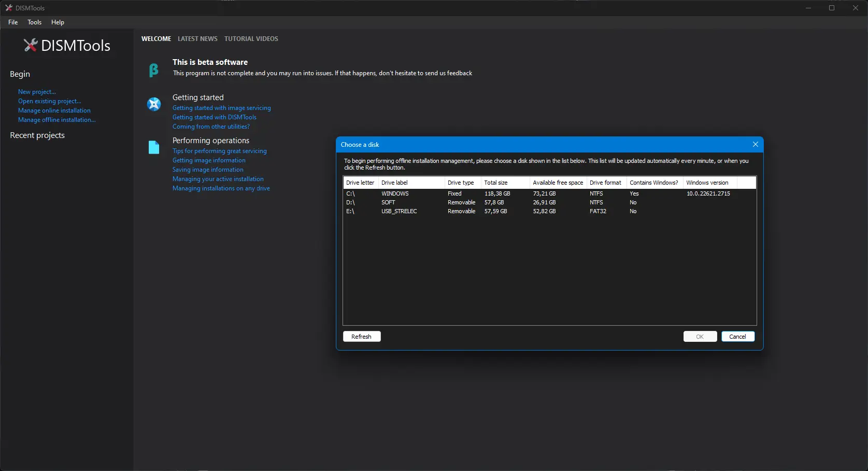This screenshot has height=471, width=868.
Task: Click the SOFT drive label cell
Action: [x=388, y=202]
